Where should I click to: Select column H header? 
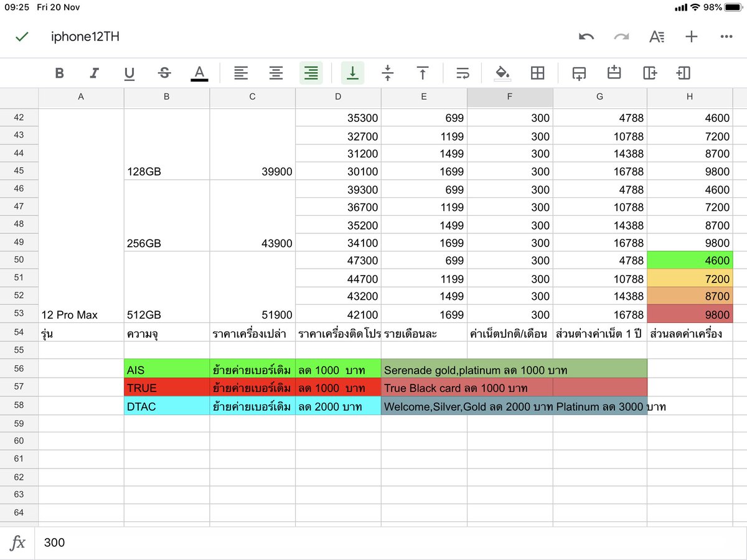click(x=690, y=97)
